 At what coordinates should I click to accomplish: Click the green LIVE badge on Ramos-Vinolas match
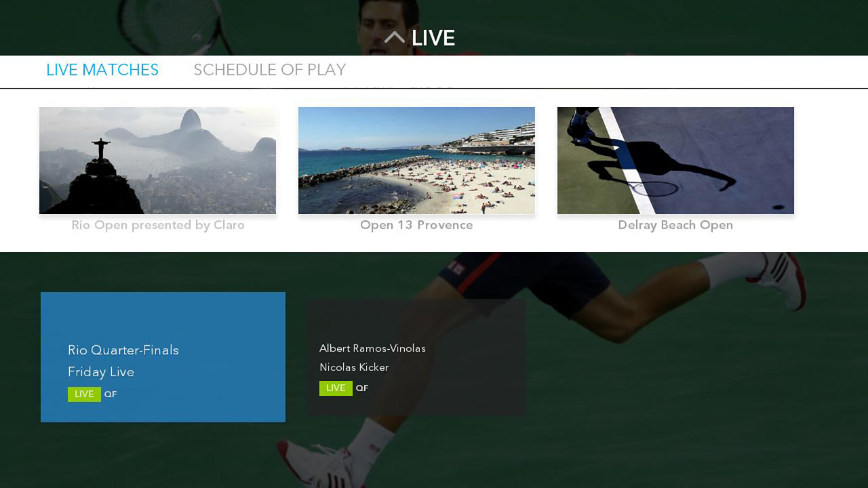(336, 388)
